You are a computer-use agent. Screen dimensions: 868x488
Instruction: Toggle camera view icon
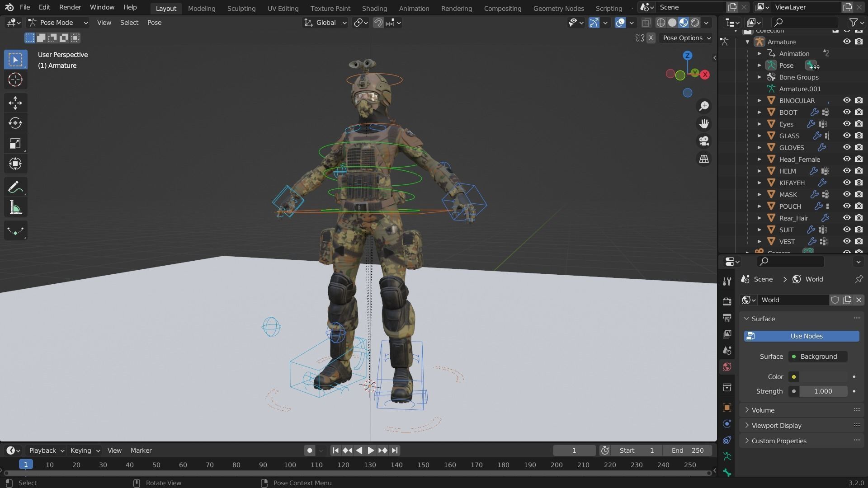(x=704, y=141)
